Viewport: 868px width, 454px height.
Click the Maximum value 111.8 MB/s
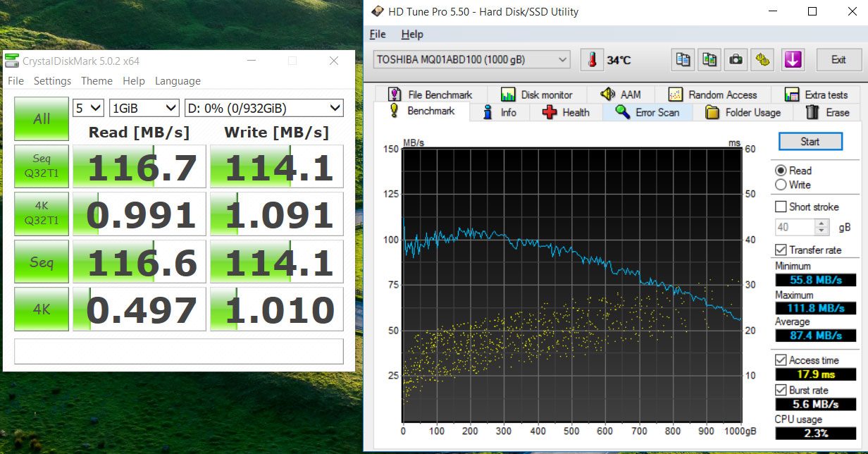[815, 308]
